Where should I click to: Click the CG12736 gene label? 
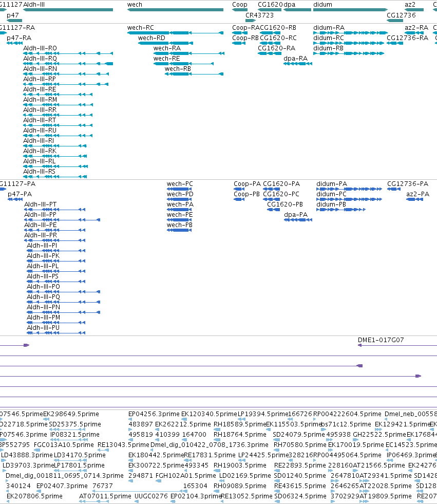(401, 15)
